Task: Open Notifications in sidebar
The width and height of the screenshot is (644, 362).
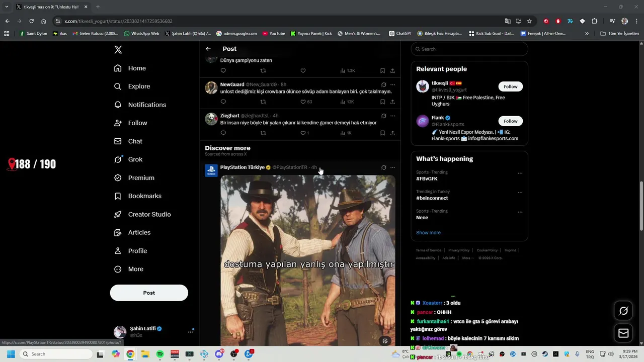Action: pyautogui.click(x=140, y=105)
